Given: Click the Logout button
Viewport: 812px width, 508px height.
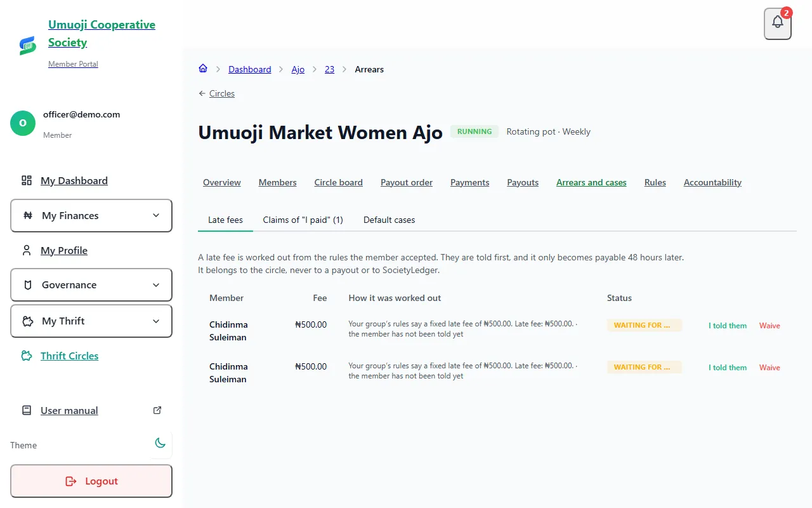Looking at the screenshot, I should [x=91, y=481].
